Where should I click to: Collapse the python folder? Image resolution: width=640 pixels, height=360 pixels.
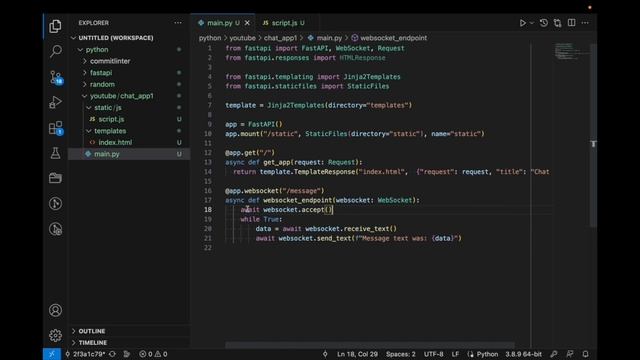[x=129, y=49]
